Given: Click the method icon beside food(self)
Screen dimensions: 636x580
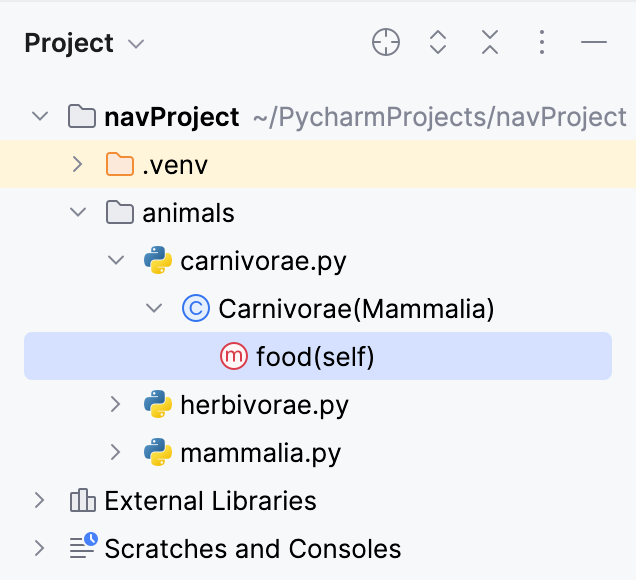Looking at the screenshot, I should pos(233,356).
